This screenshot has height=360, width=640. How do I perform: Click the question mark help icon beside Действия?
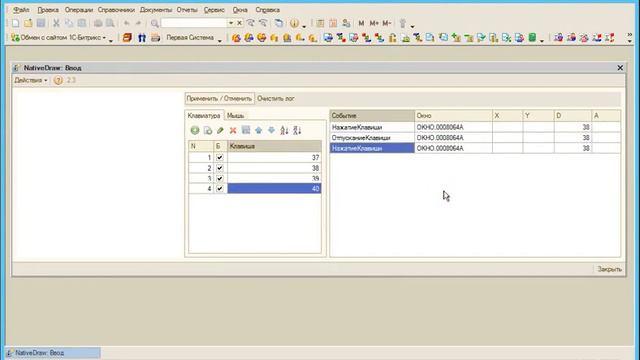click(58, 80)
